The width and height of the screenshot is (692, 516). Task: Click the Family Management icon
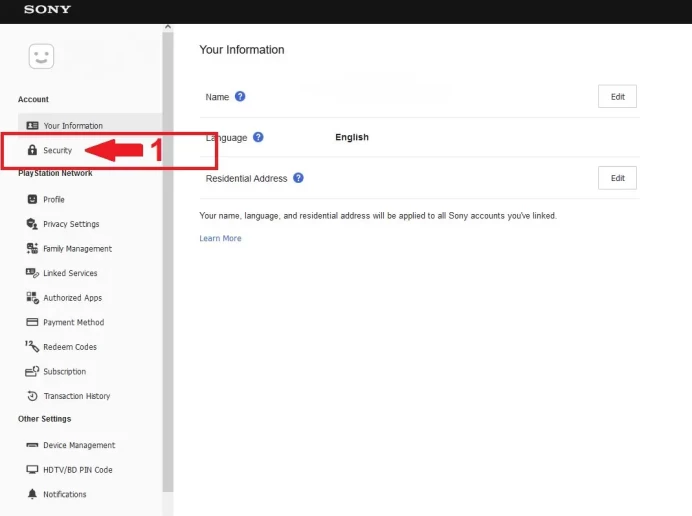tap(32, 249)
